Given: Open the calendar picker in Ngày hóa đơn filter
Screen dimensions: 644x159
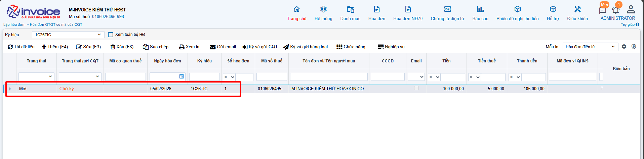Looking at the screenshot, I should coord(182,76).
